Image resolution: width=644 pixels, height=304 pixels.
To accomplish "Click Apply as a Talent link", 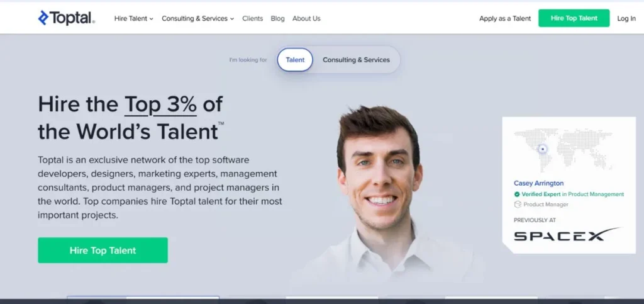I will pyautogui.click(x=505, y=18).
